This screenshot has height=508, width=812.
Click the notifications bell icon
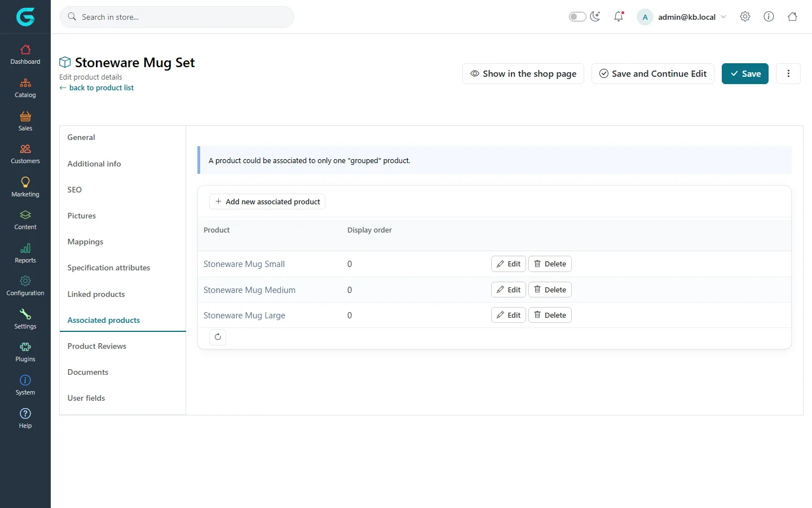619,17
